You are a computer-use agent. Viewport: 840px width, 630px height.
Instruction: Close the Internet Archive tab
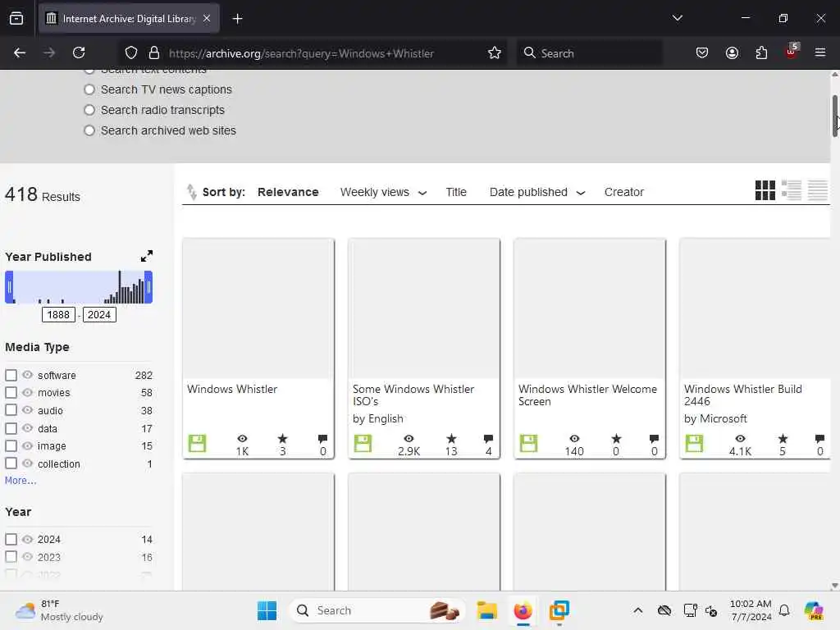pyautogui.click(x=207, y=19)
